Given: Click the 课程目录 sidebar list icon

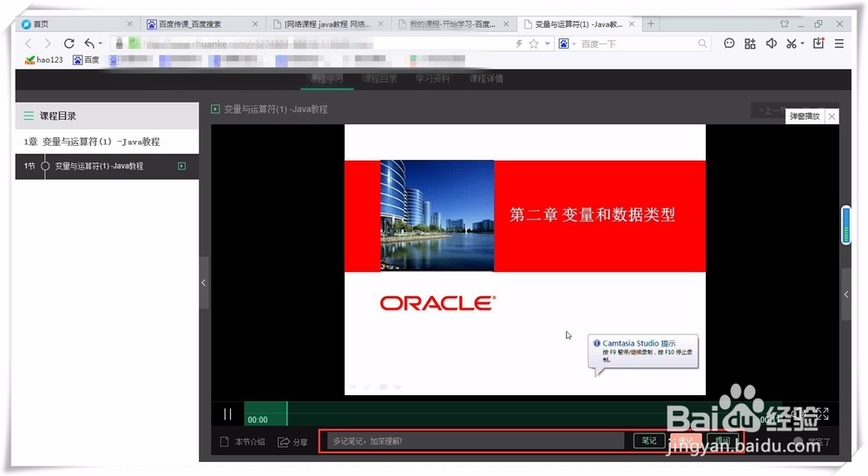Looking at the screenshot, I should click(29, 116).
